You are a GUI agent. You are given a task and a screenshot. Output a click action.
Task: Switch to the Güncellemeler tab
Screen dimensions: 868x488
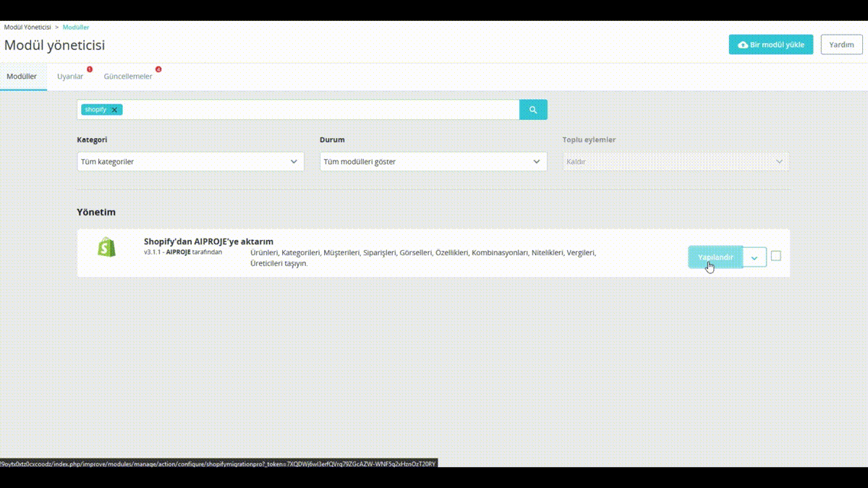point(128,76)
